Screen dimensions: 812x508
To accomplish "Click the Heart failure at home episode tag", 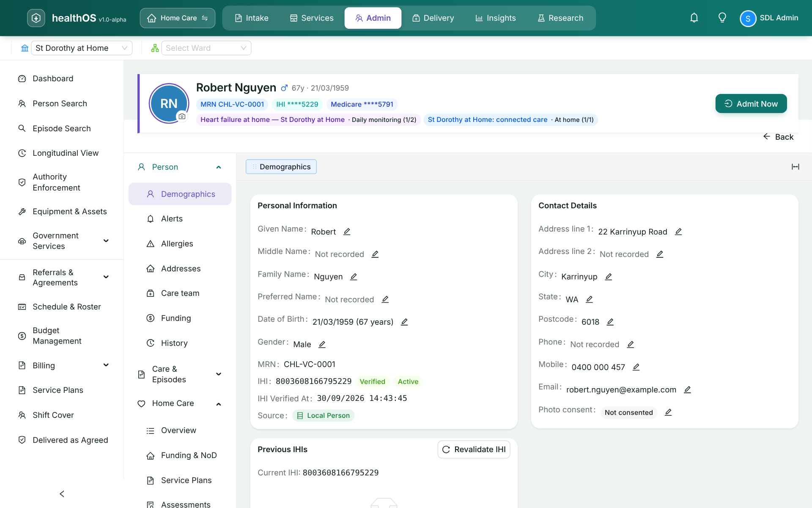I will tap(308, 120).
